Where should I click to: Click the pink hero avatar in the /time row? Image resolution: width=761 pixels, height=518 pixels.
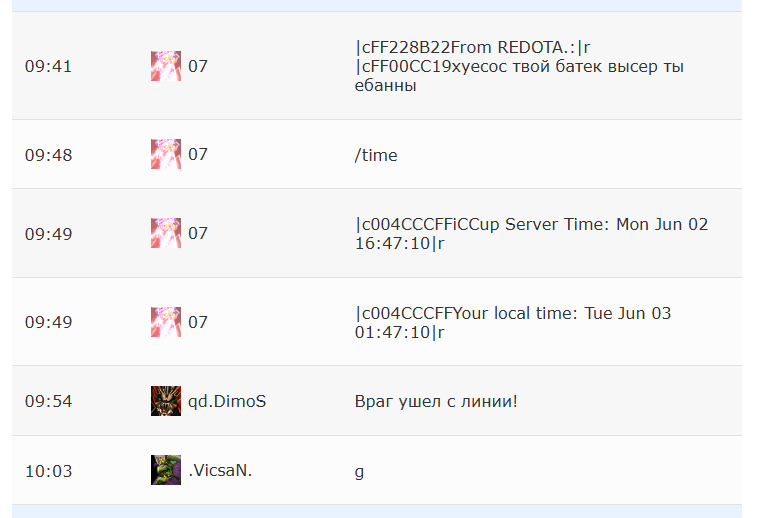(x=165, y=154)
